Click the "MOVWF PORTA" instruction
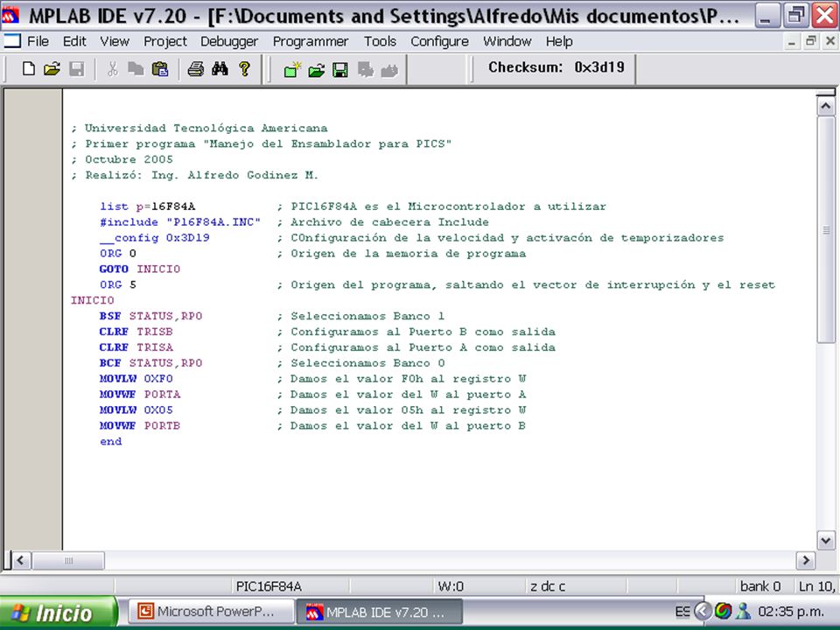Viewport: 840px width, 630px height. pyautogui.click(x=140, y=395)
